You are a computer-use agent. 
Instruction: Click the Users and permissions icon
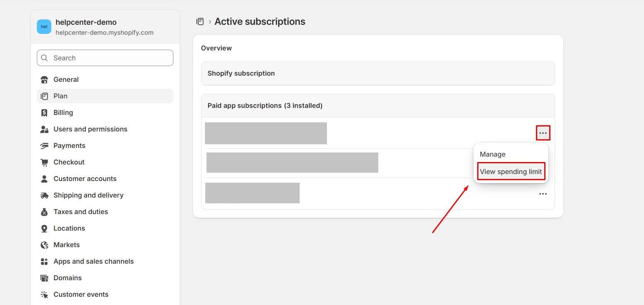tap(44, 129)
